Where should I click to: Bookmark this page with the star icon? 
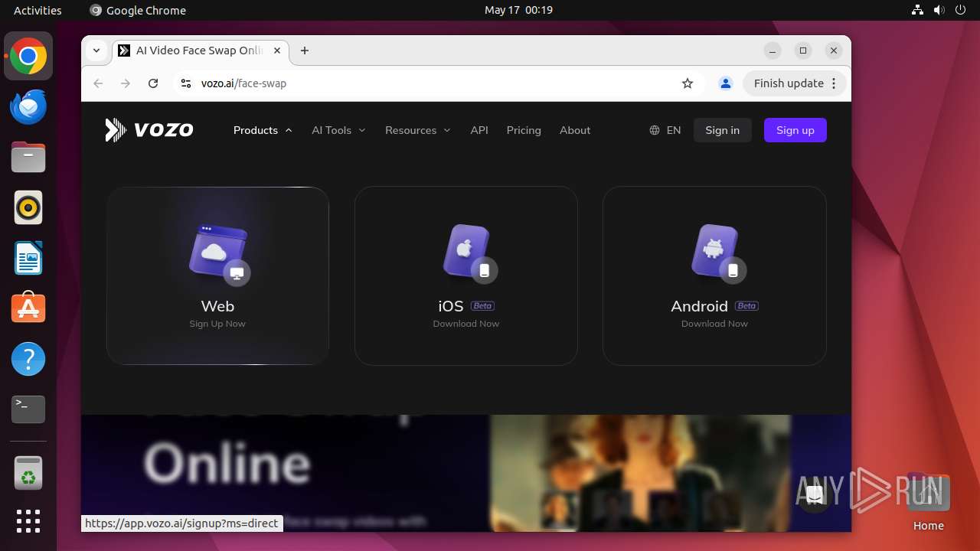688,83
